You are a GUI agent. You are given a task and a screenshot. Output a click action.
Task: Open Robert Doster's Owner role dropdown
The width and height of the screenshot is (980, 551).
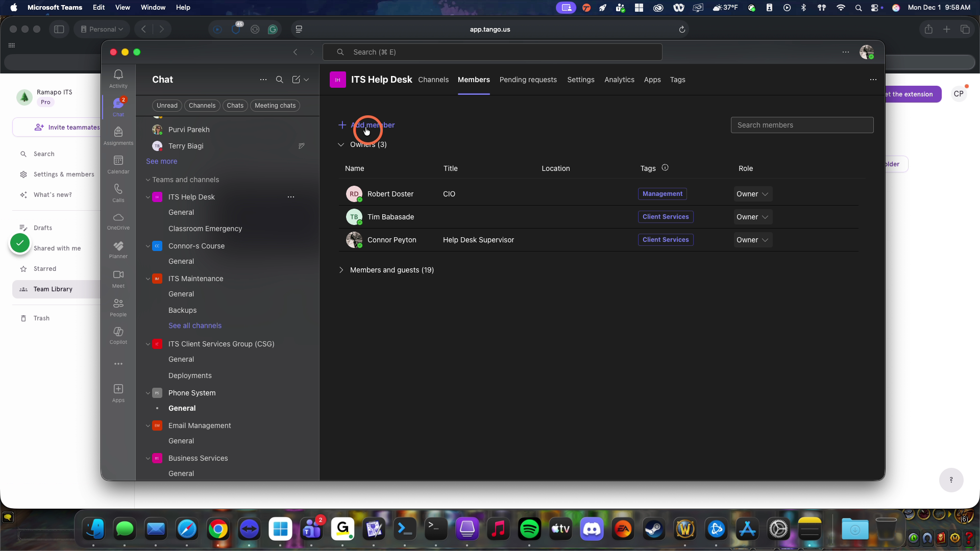(752, 194)
